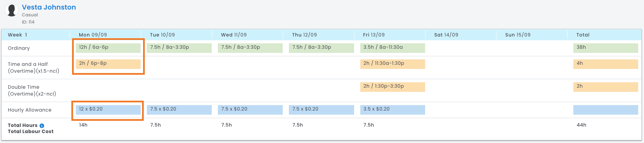Select Monday time and a half 2h 6p-8p

tap(108, 64)
